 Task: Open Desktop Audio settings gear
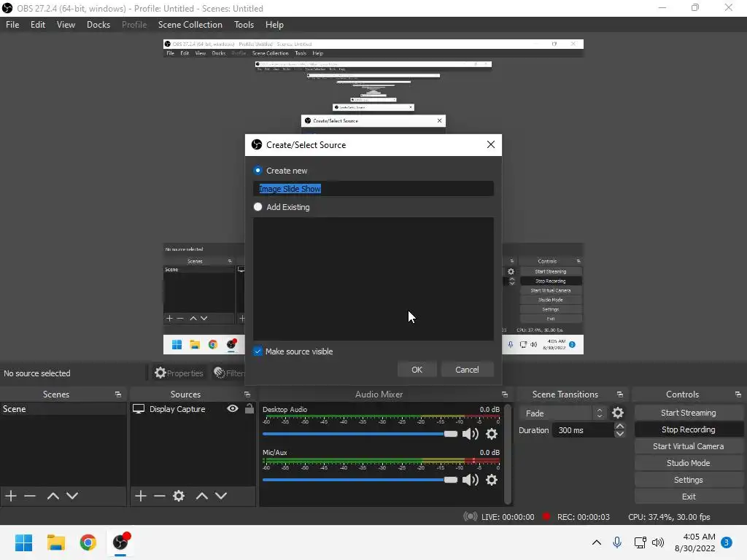pyautogui.click(x=492, y=434)
